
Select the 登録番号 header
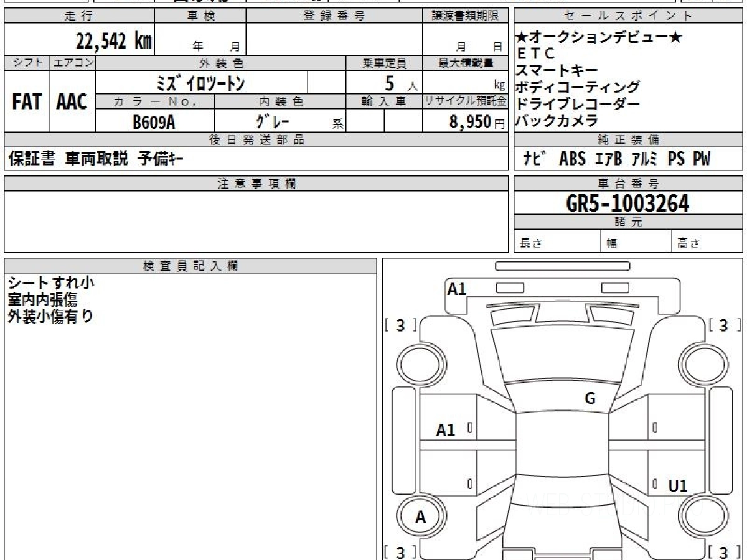334,16
